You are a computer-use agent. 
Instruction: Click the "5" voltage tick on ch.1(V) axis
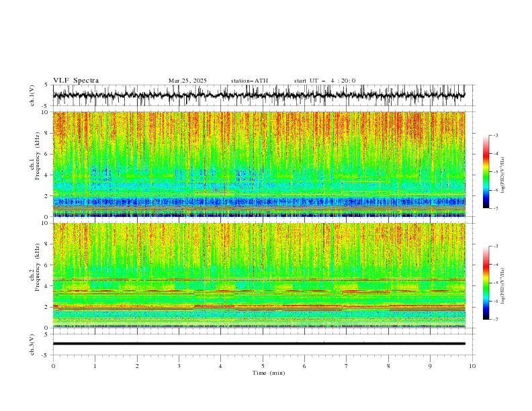pos(46,85)
